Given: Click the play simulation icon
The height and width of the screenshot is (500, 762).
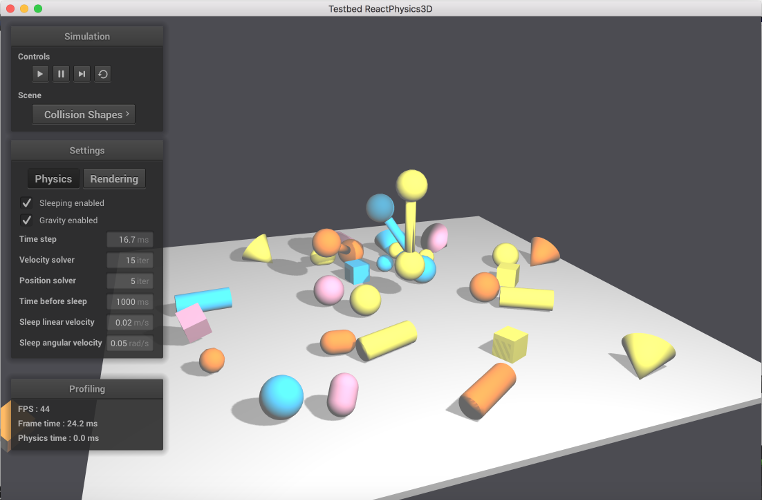Looking at the screenshot, I should click(40, 74).
